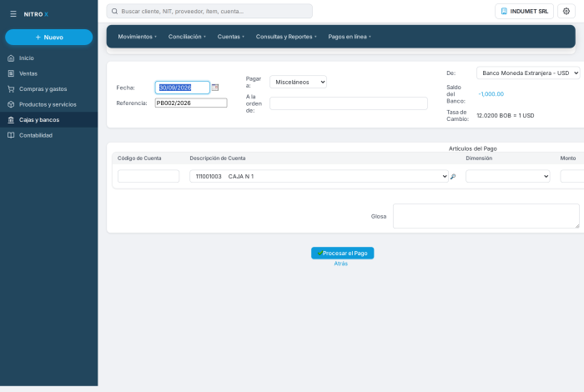Click the top search bar field
This screenshot has height=392, width=584.
209,11
